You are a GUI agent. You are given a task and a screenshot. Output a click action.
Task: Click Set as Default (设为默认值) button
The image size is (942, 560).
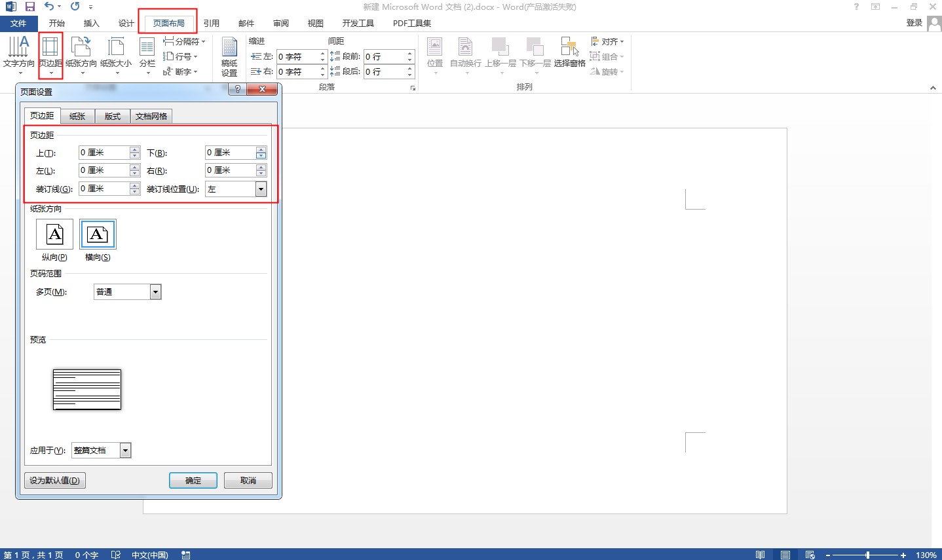55,481
